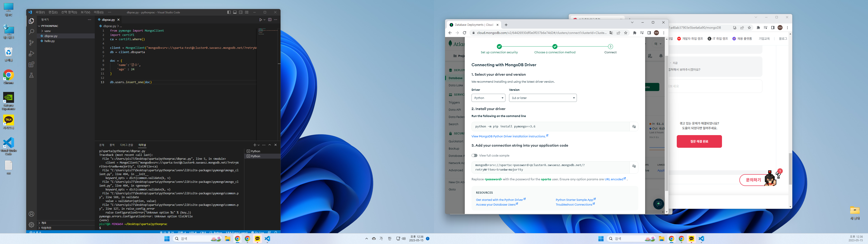Bookmark the cloud.mongodb.com page with star
The width and height of the screenshot is (868, 244).
626,33
